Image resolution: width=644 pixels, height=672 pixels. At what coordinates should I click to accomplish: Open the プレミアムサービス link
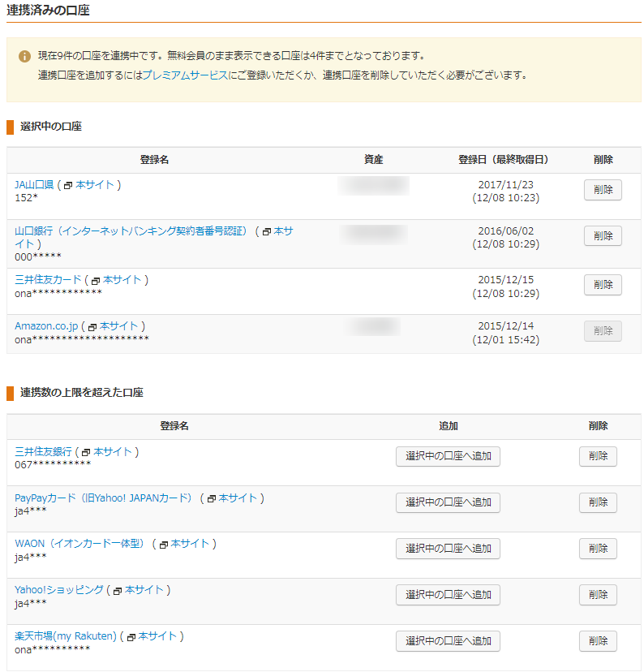pos(185,75)
